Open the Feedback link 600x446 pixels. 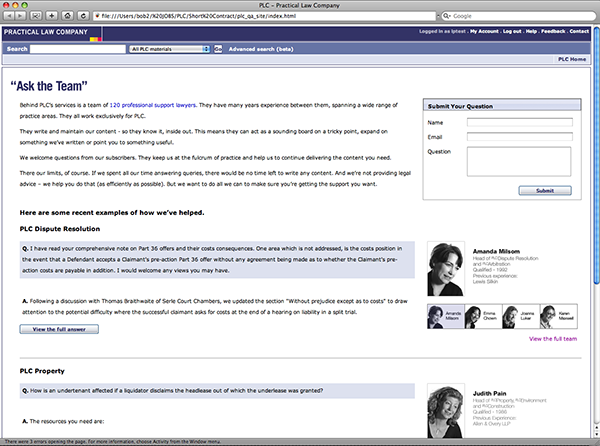click(x=553, y=31)
